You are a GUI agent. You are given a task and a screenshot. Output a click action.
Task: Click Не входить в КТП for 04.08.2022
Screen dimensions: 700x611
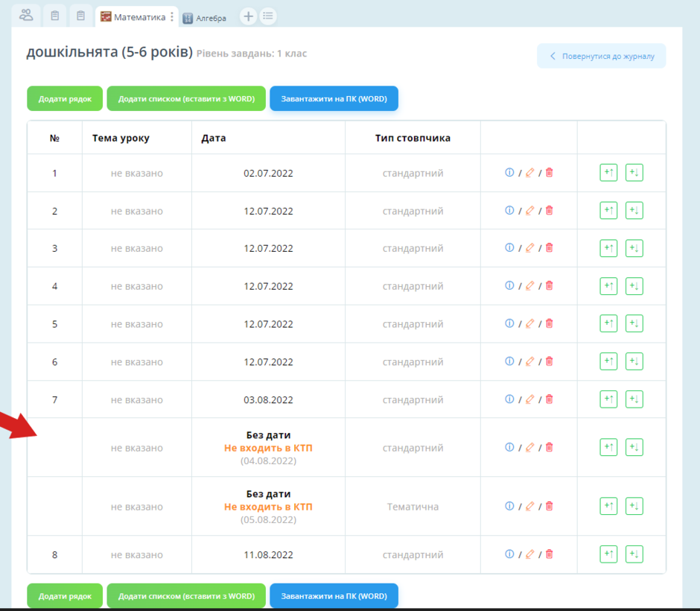click(x=268, y=448)
